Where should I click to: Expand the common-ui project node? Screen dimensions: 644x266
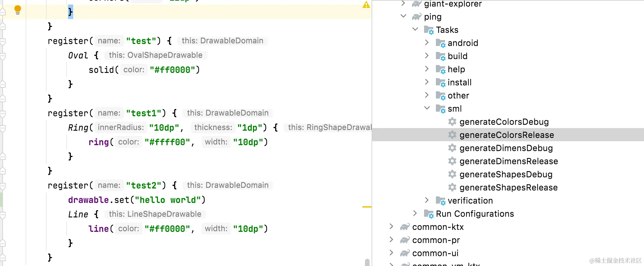tap(391, 253)
